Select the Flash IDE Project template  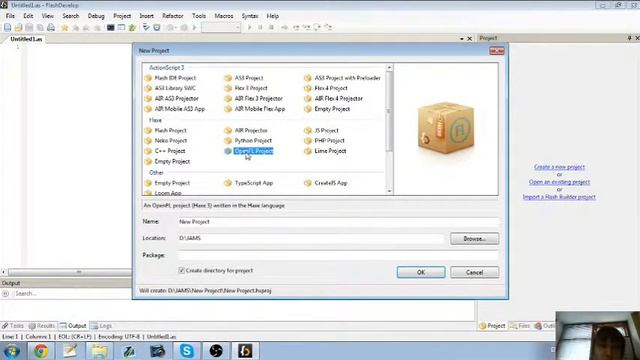170,78
